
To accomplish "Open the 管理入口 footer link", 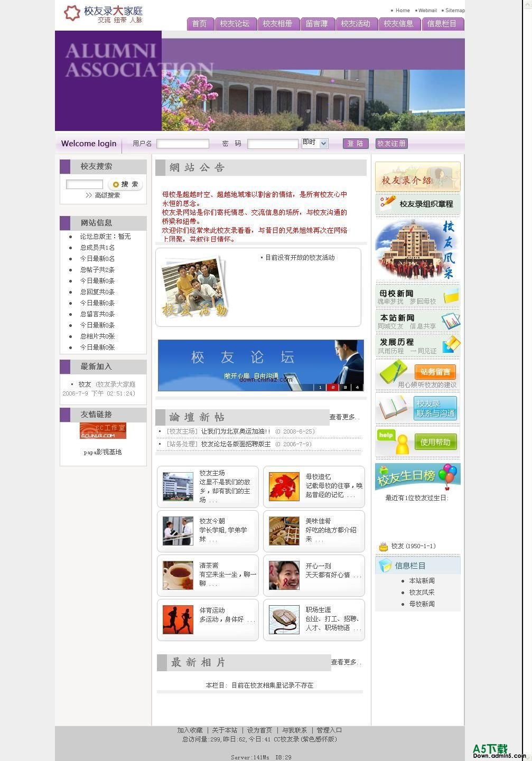I will (x=329, y=729).
